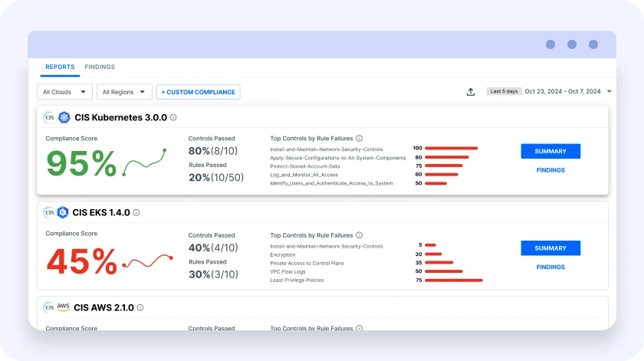Click the Protect-Stored-Account-Data control
Image resolution: width=644 pixels, height=361 pixels.
305,166
